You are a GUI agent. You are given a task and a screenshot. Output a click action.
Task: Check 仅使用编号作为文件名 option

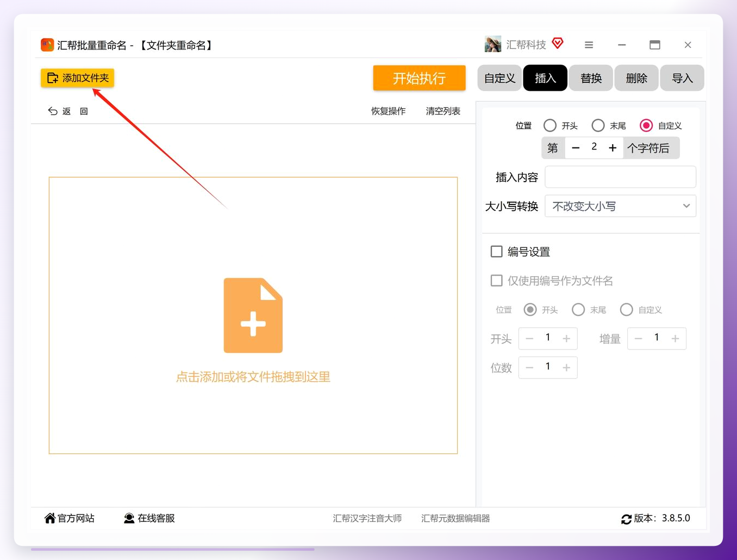coord(496,281)
